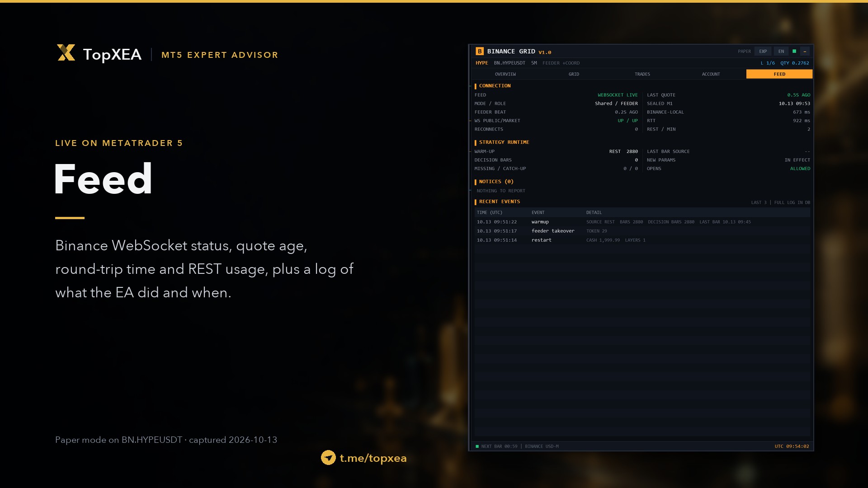Viewport: 868px width, 488px height.
Task: Click the 0.5S AGO last quote value
Action: (798, 95)
